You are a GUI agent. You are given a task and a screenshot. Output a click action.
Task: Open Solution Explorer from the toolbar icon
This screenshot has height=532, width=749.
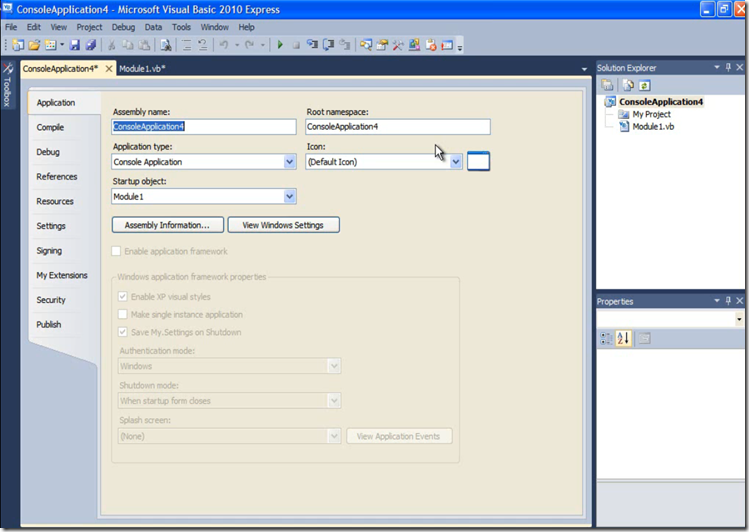coord(366,45)
